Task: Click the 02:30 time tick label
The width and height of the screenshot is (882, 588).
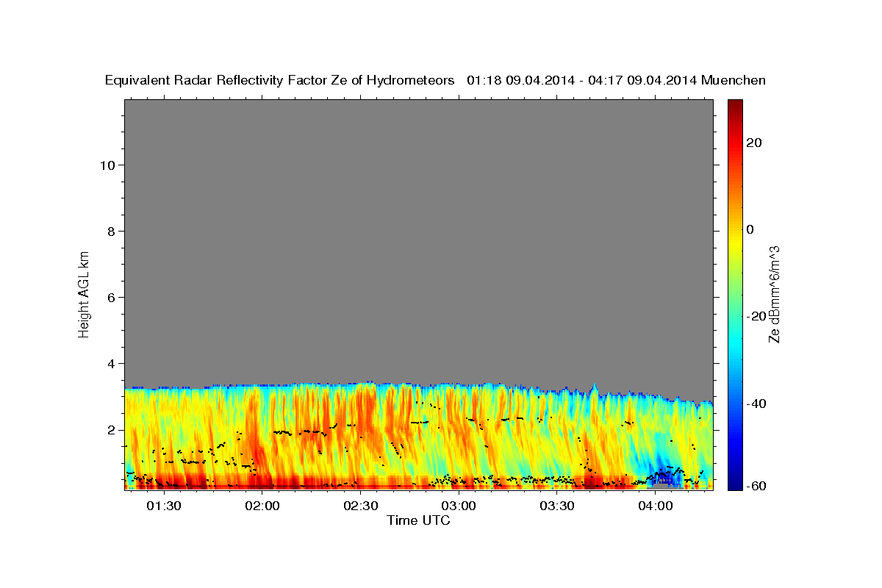Action: [360, 506]
